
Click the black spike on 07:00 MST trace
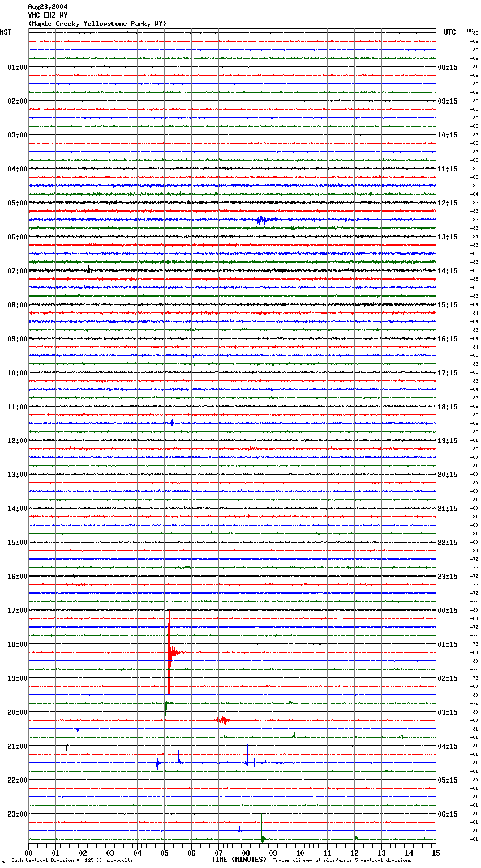(x=89, y=270)
